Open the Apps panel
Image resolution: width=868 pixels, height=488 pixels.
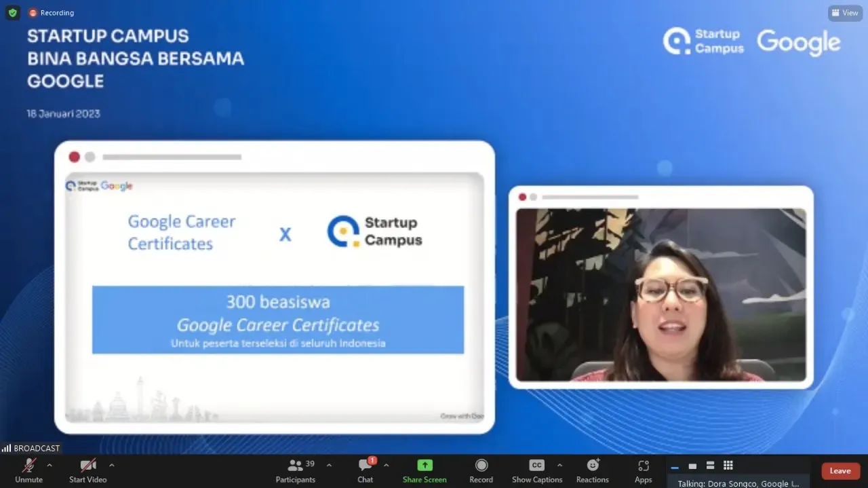pyautogui.click(x=643, y=470)
